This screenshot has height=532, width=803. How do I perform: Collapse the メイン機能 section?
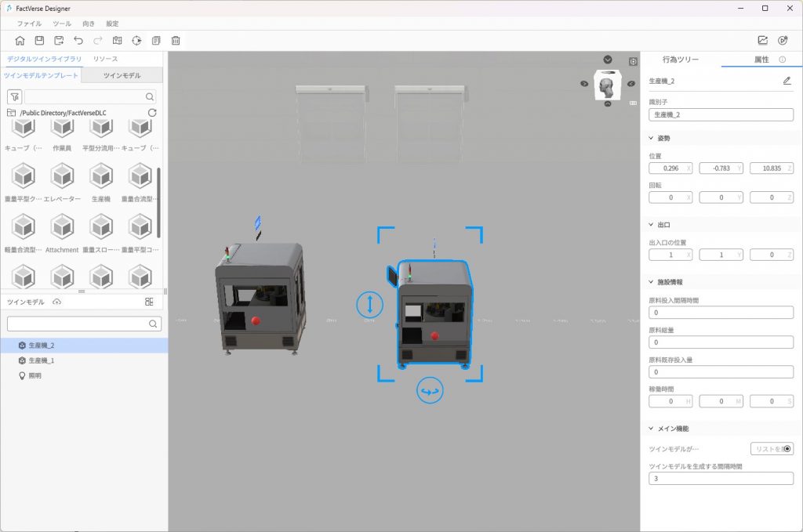point(651,429)
